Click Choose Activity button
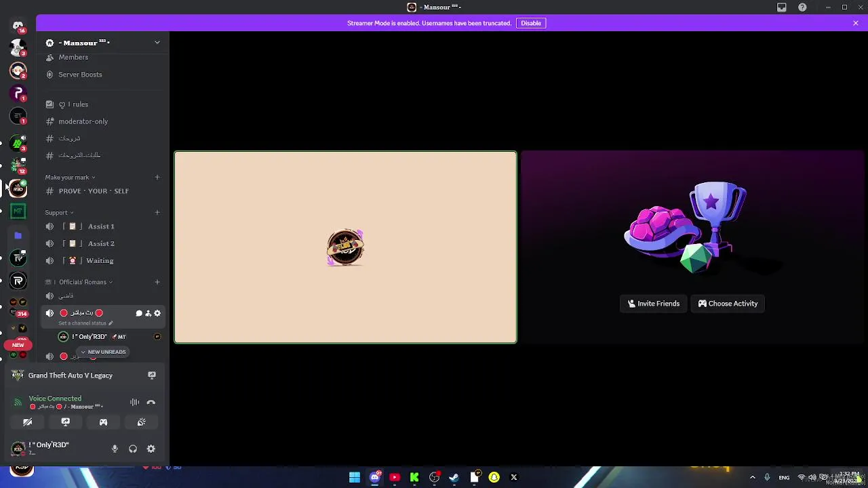The image size is (868, 488). [728, 304]
